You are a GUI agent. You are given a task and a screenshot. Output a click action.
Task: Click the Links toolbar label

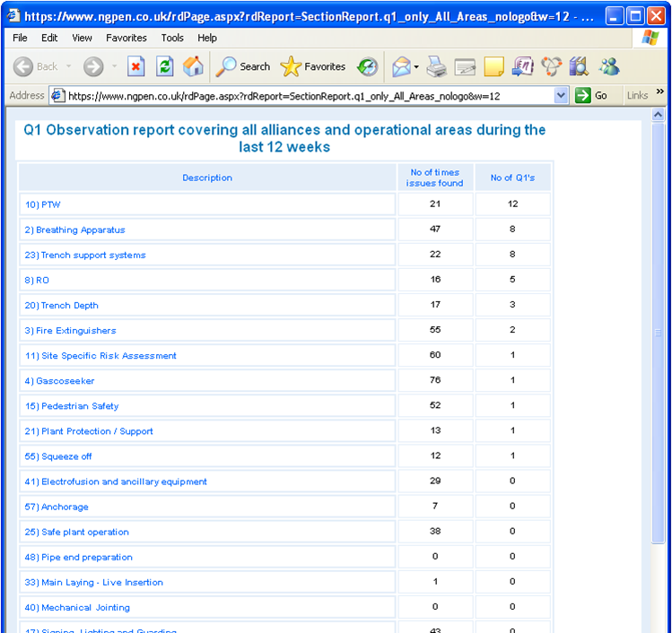[x=637, y=96]
